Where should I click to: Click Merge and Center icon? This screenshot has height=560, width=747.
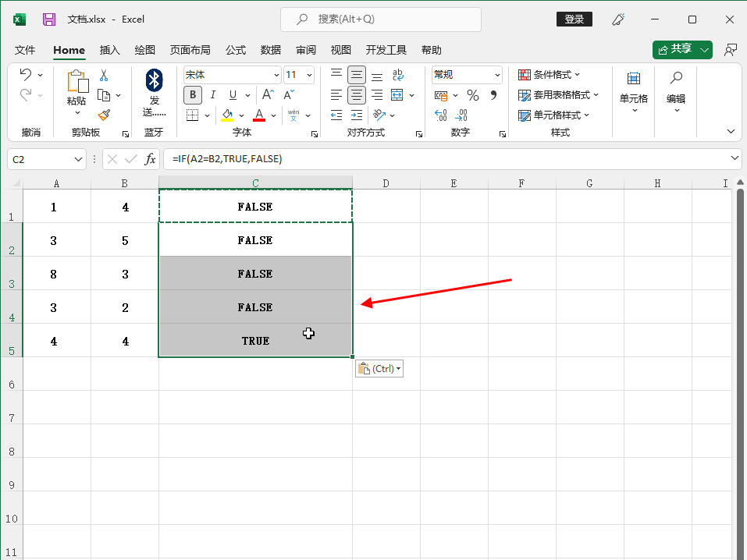tap(397, 94)
